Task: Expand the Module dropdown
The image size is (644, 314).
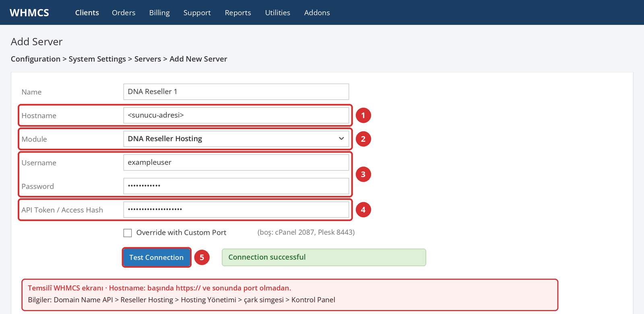Action: pos(236,139)
